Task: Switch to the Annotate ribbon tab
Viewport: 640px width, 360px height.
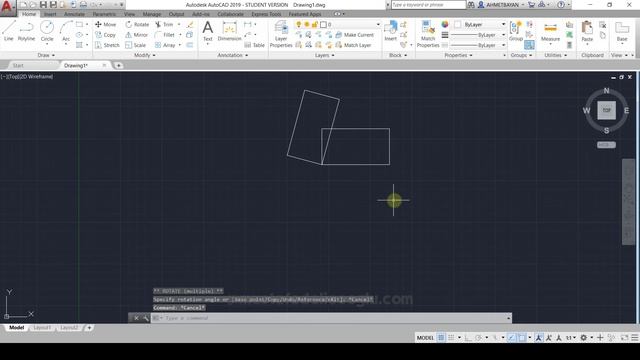Action: pyautogui.click(x=74, y=14)
